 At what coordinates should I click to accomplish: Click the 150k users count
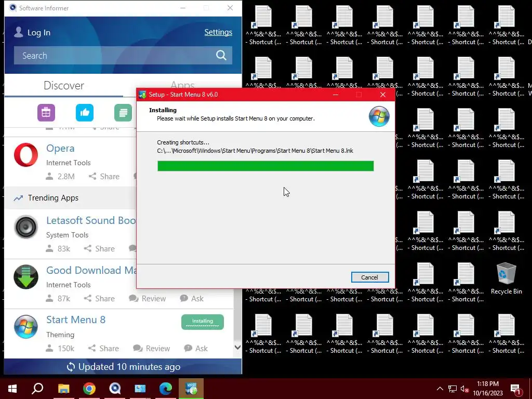tap(66, 349)
